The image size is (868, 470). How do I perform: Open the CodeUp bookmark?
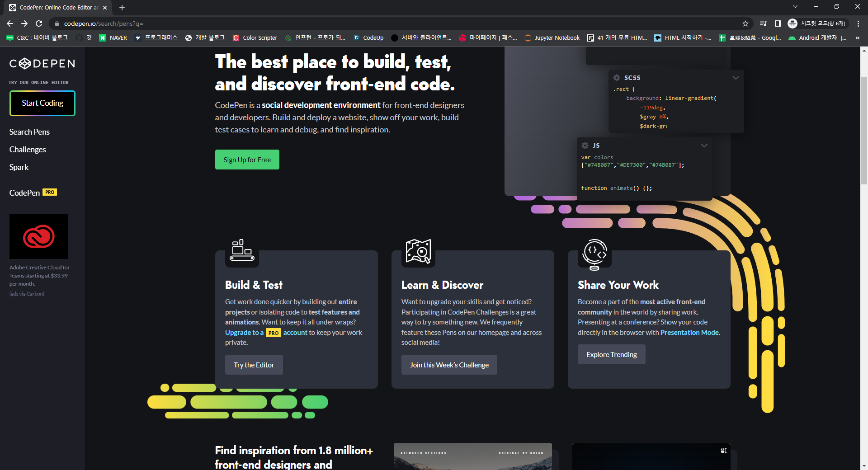[x=368, y=38]
